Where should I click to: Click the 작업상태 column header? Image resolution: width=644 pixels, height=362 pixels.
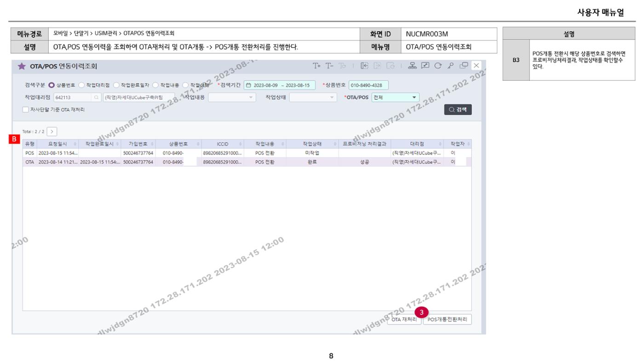coord(312,144)
